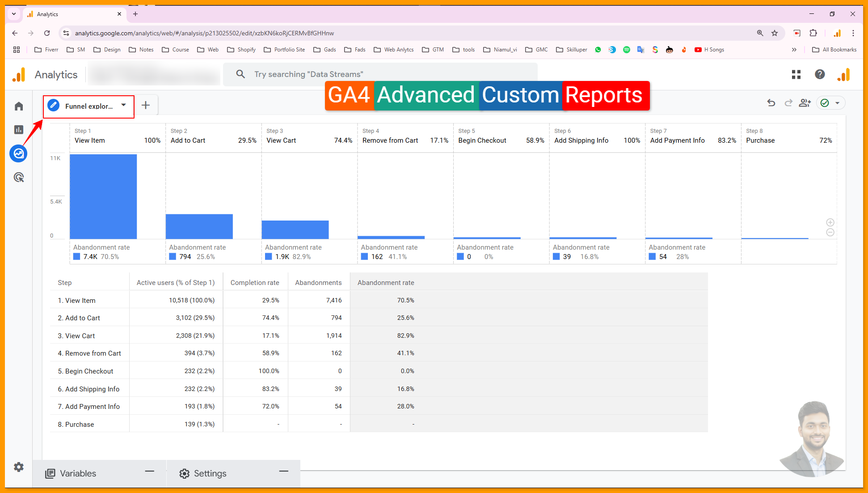Image resolution: width=868 pixels, height=493 pixels.
Task: Select the Funnel exploration tab
Action: [88, 106]
